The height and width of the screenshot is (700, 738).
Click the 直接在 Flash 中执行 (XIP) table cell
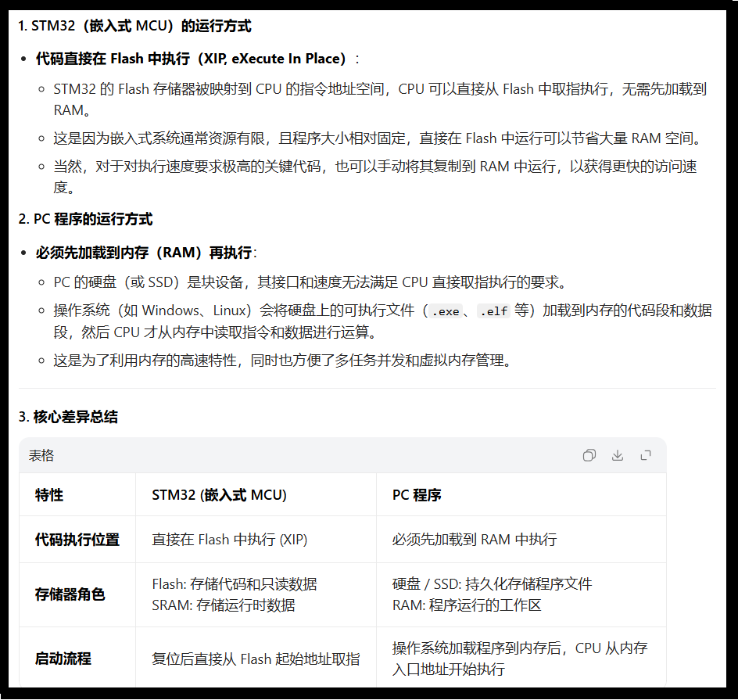[x=230, y=540]
